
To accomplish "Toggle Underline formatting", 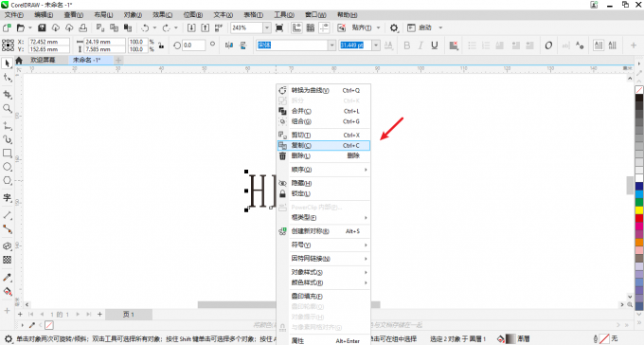I will coord(434,45).
